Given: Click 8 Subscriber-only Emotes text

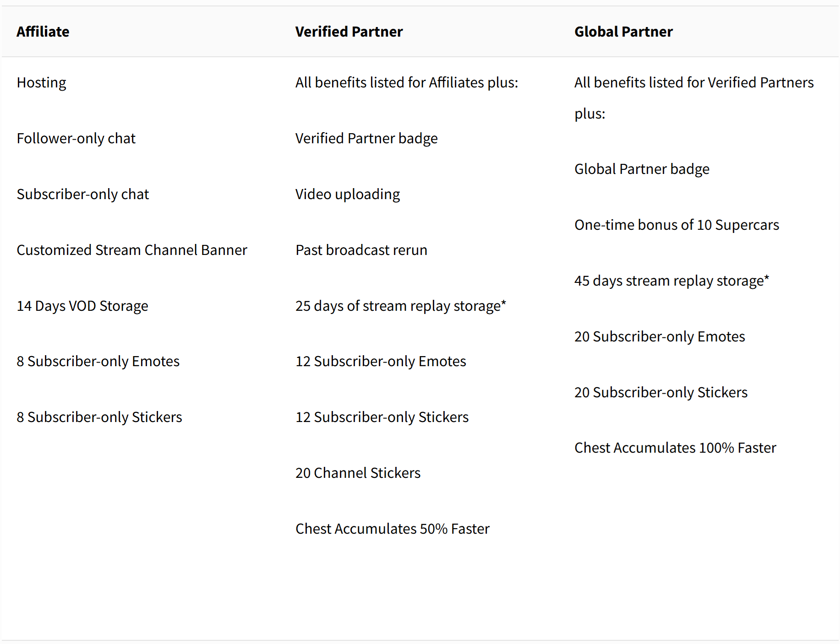Looking at the screenshot, I should click(98, 361).
